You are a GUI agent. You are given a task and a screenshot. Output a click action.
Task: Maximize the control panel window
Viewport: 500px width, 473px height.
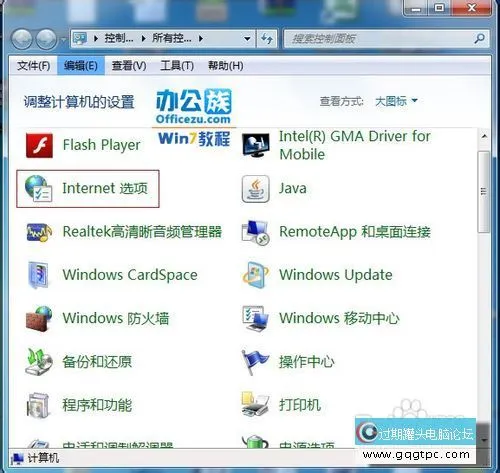439,8
